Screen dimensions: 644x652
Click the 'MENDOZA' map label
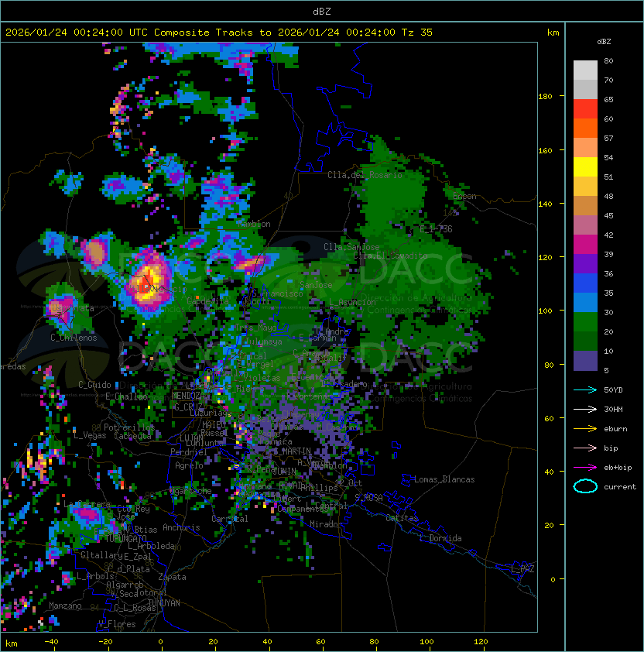pyautogui.click(x=188, y=396)
